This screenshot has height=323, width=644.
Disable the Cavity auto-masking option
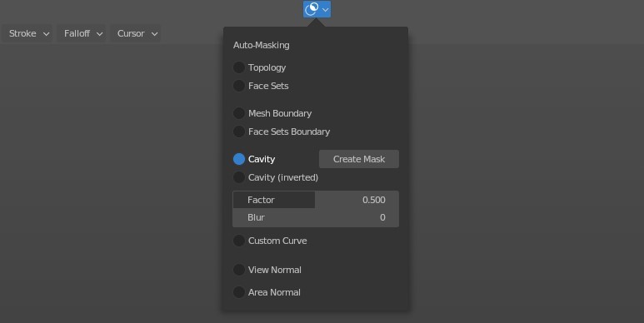238,159
